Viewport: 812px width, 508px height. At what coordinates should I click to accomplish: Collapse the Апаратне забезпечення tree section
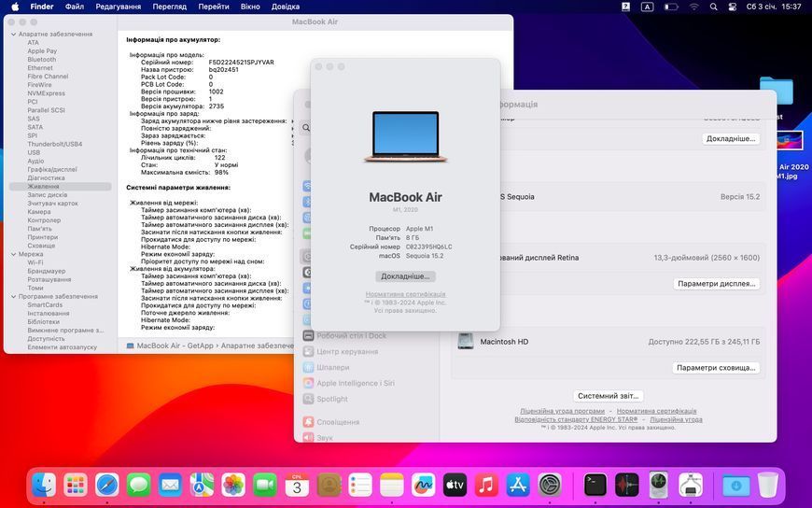[x=13, y=35]
